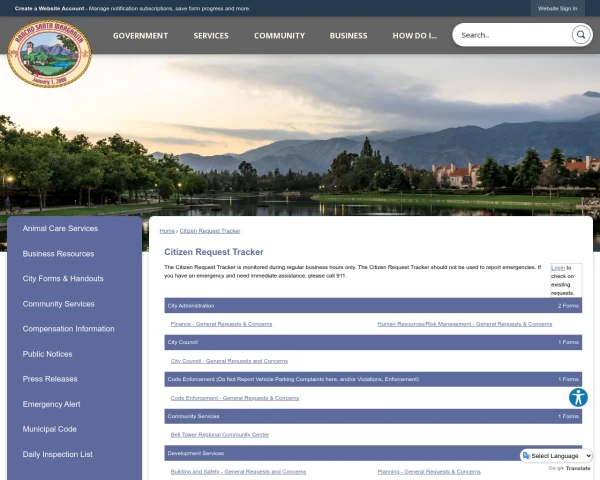Click the Google Translate icon
Image resolution: width=600 pixels, height=480 pixels.
tap(526, 456)
